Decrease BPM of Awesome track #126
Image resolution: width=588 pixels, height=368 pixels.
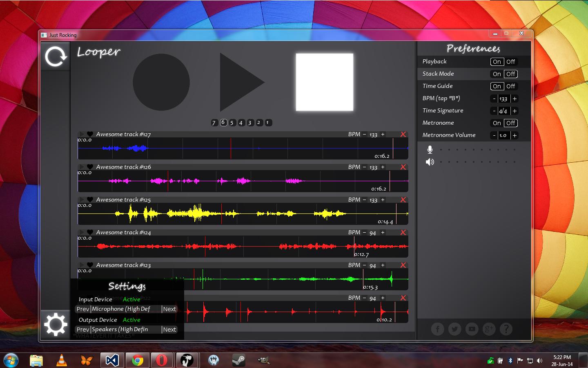[365, 167]
